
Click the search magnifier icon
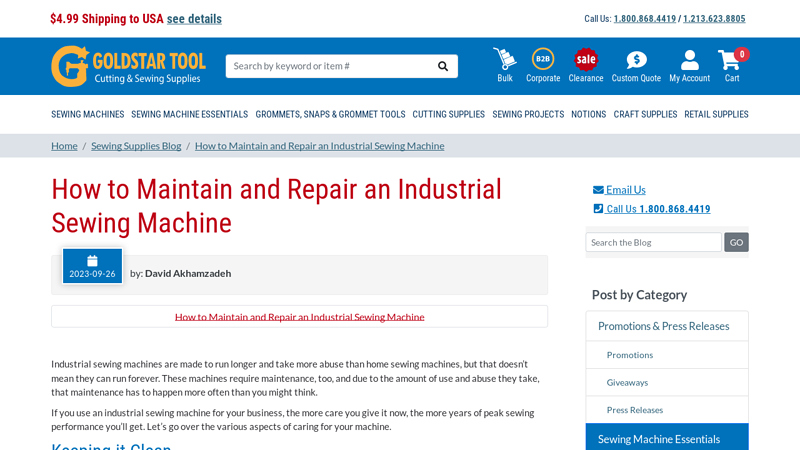click(x=443, y=66)
